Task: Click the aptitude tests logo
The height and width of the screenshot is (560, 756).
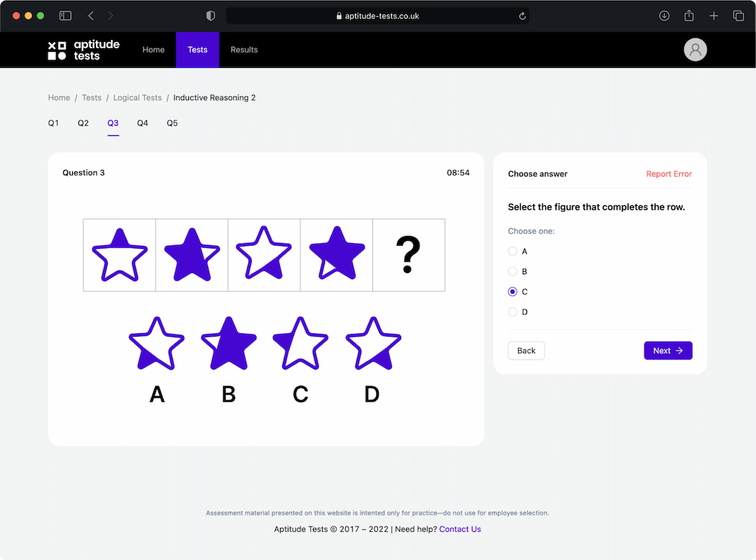Action: [83, 50]
